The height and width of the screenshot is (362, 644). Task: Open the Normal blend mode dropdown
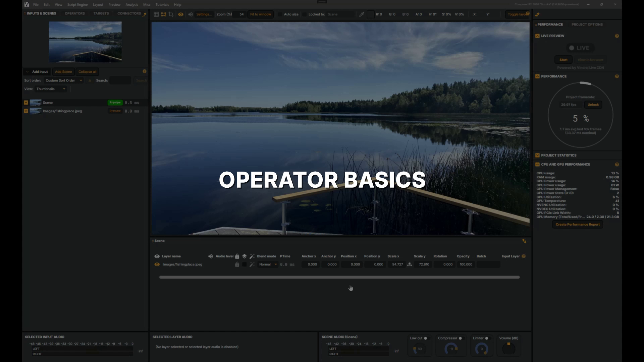(268, 264)
